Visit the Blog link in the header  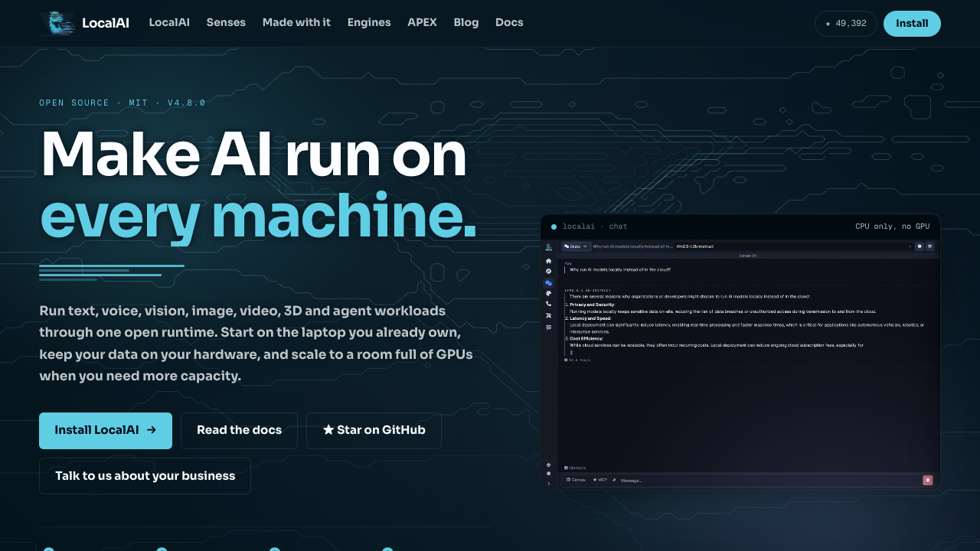point(466,23)
